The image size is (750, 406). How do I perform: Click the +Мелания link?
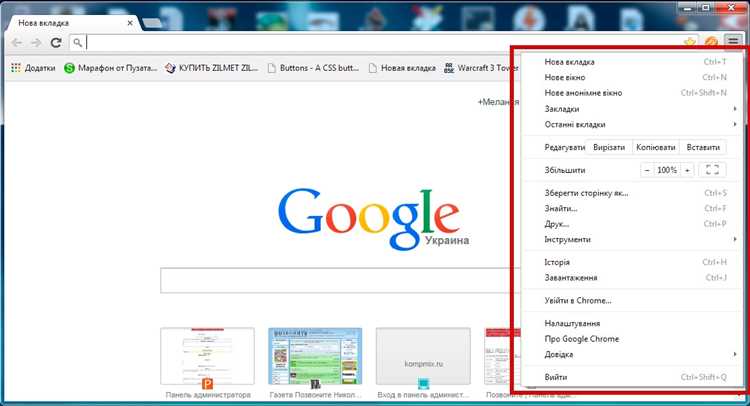coord(498,102)
